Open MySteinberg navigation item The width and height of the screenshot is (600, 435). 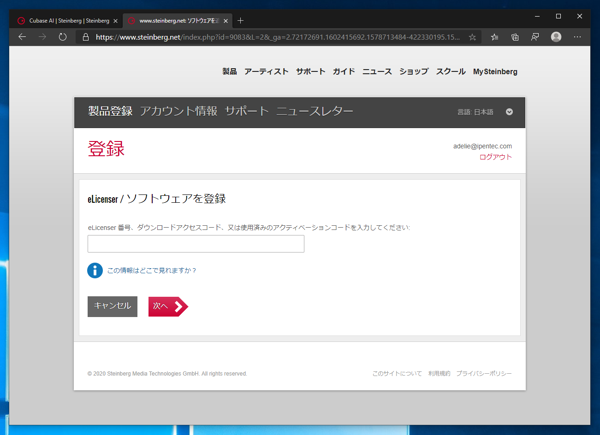pos(495,72)
